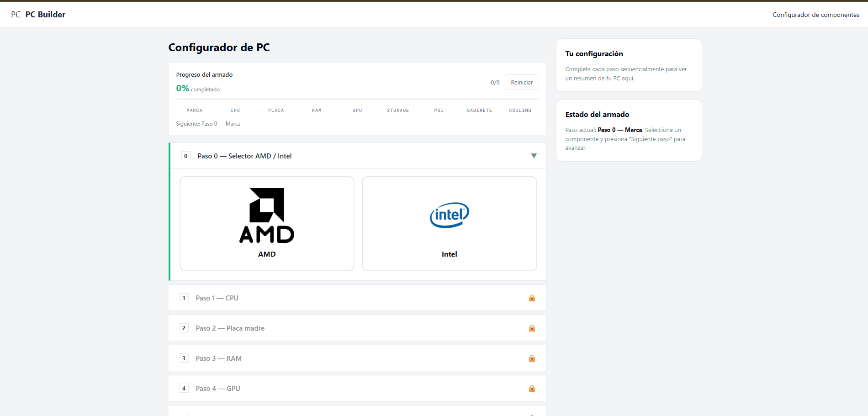Select the STORAGE progress step

coord(398,111)
